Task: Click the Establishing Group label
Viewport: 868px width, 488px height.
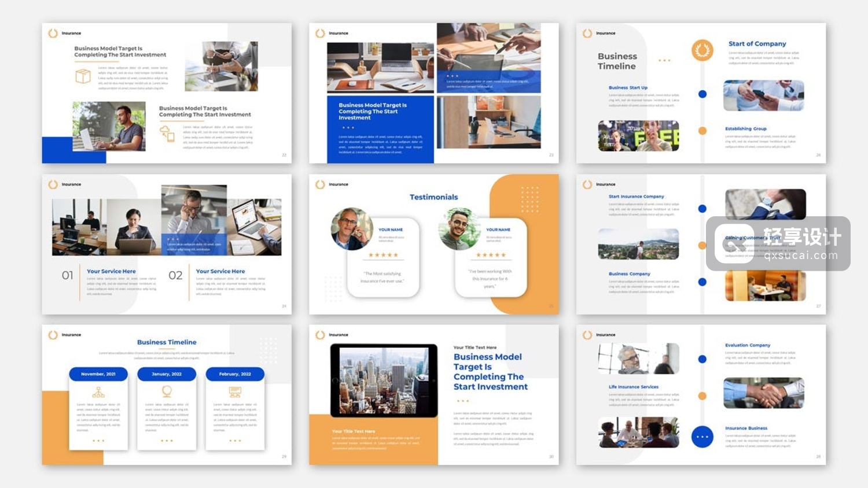Action: coord(746,129)
